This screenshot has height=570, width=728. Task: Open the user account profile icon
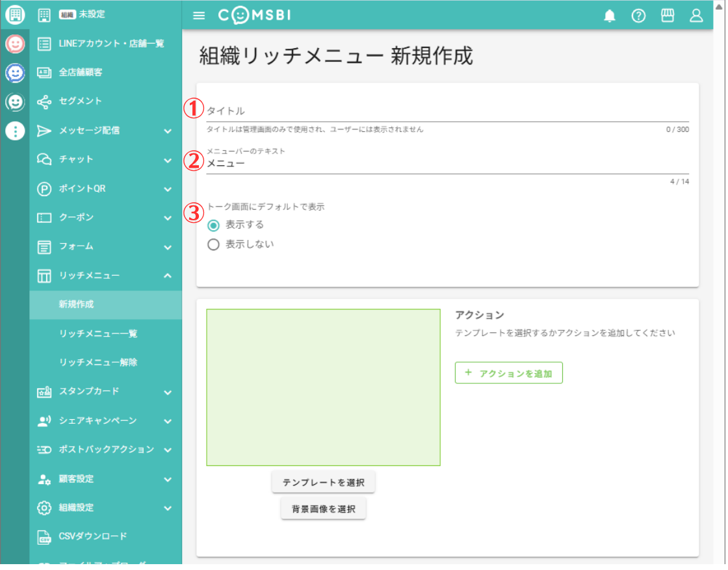click(696, 16)
